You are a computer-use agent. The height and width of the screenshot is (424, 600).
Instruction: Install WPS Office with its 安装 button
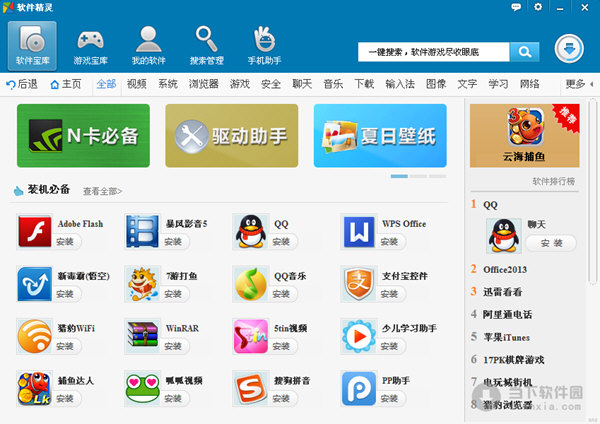[390, 242]
